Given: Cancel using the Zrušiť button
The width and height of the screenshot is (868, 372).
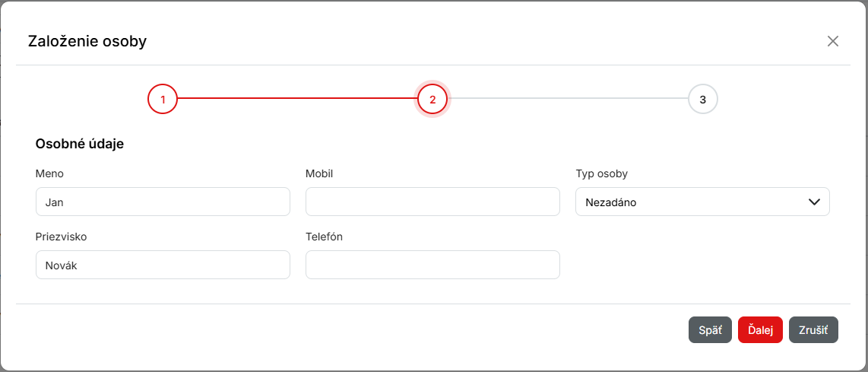Looking at the screenshot, I should [x=813, y=330].
